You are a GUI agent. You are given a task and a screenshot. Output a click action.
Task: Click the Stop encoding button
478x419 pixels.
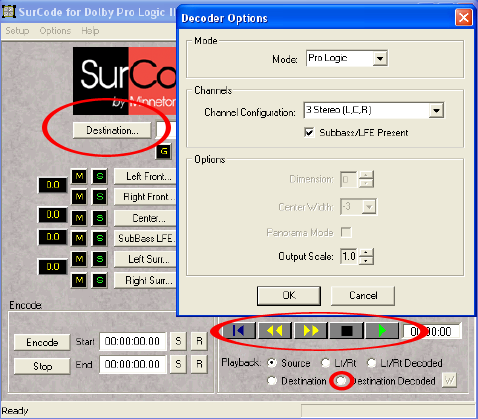click(x=42, y=366)
